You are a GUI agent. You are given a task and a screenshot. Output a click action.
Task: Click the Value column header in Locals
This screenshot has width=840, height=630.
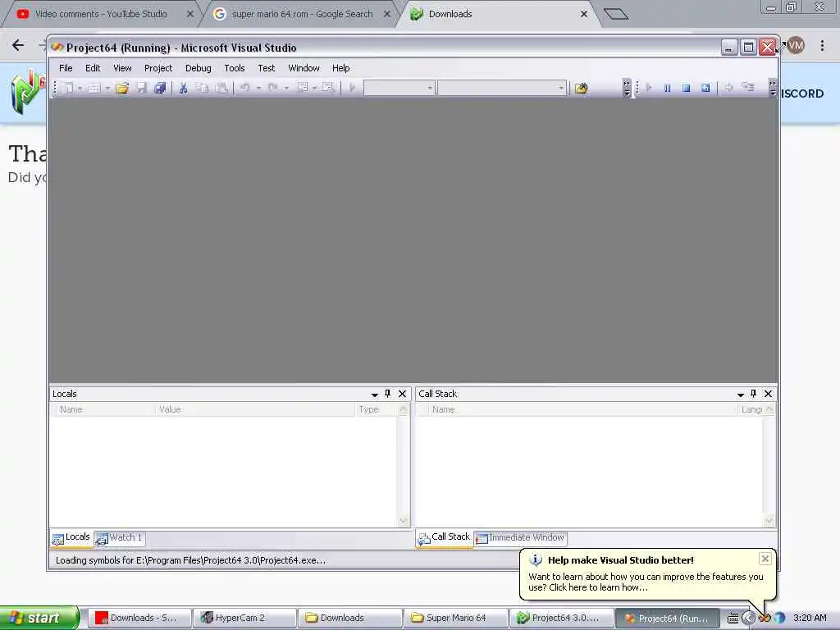(254, 410)
